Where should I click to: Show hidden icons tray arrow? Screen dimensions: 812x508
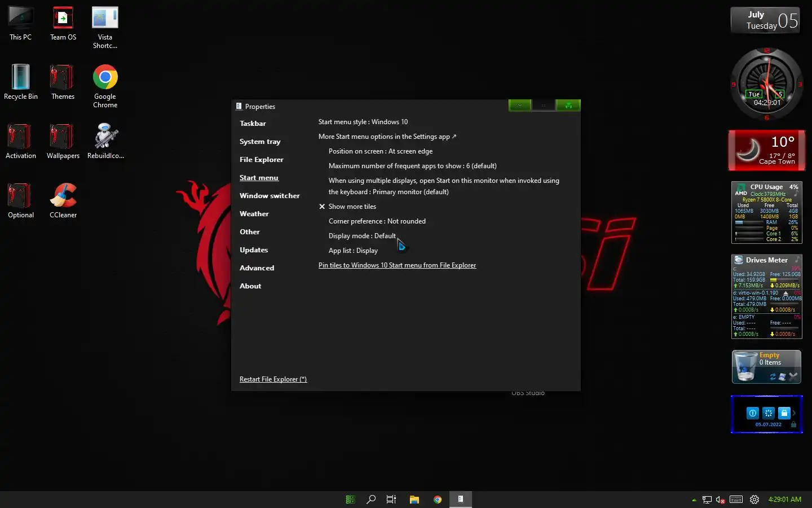coord(694,500)
